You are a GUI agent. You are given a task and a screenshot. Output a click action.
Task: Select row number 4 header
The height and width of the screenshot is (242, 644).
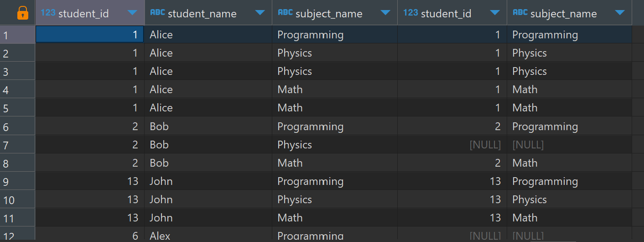point(17,89)
